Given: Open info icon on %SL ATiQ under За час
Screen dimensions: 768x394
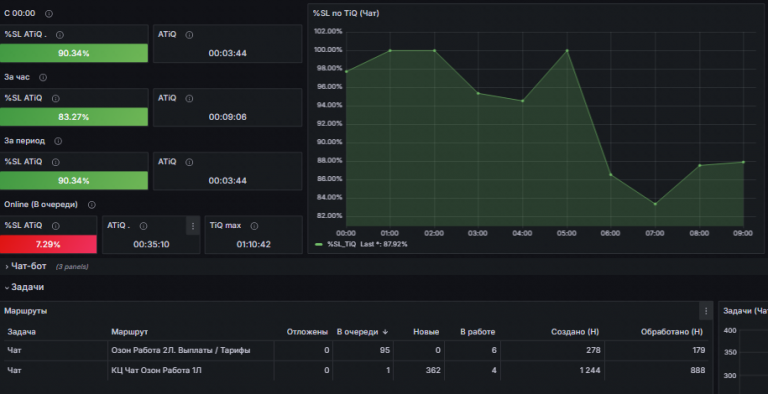Looking at the screenshot, I should (55, 98).
